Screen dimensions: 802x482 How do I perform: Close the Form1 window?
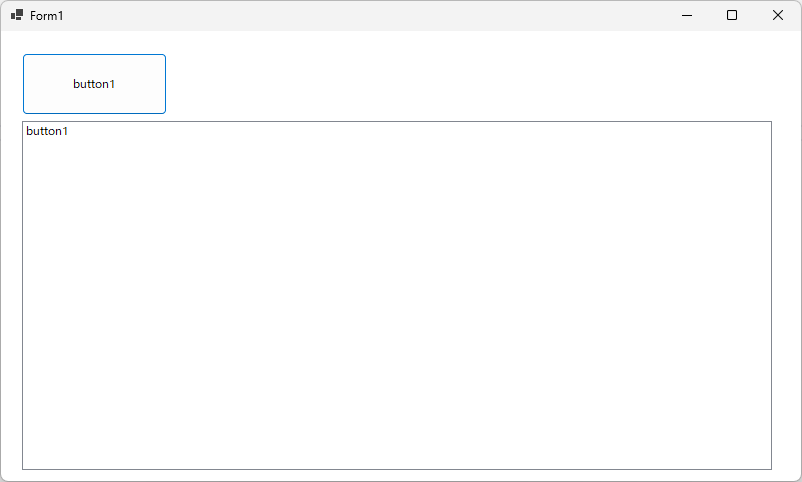coord(778,15)
